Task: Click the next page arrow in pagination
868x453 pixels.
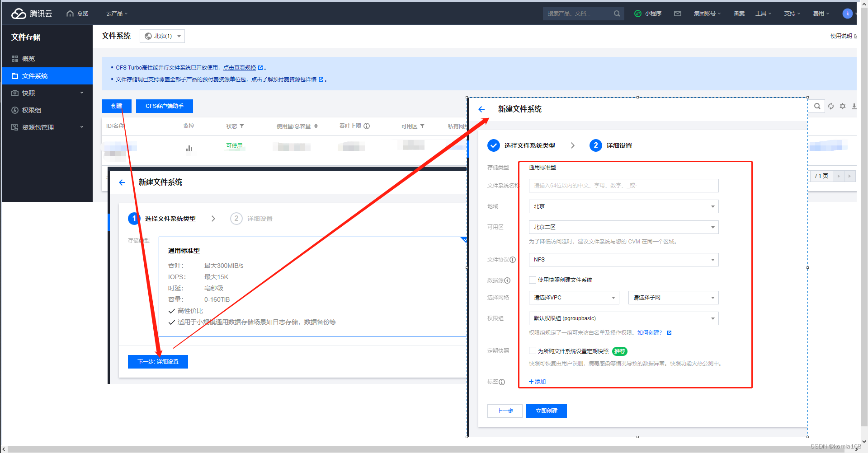Action: point(839,176)
